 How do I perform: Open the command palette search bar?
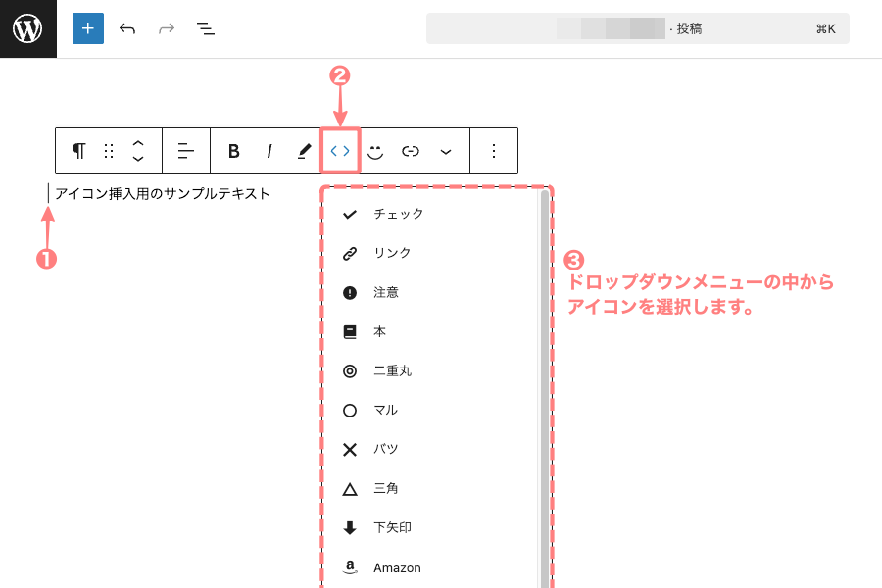coord(637,28)
